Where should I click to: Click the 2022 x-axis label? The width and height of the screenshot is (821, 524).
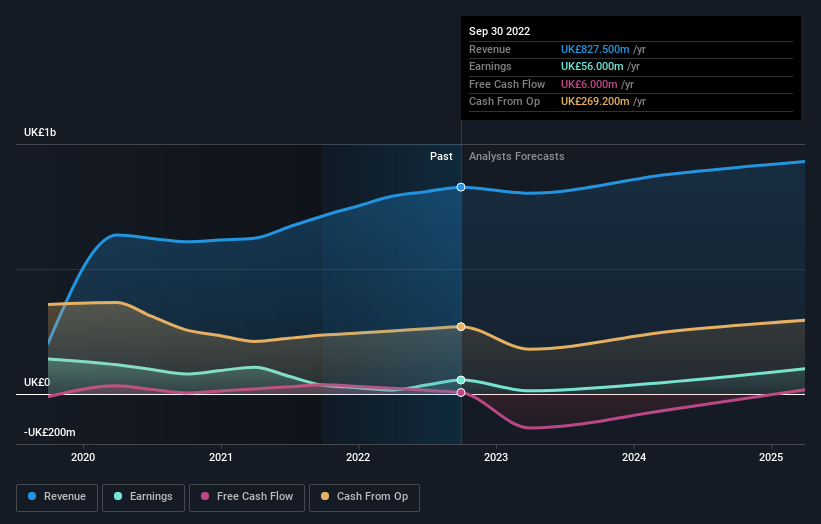tap(358, 457)
